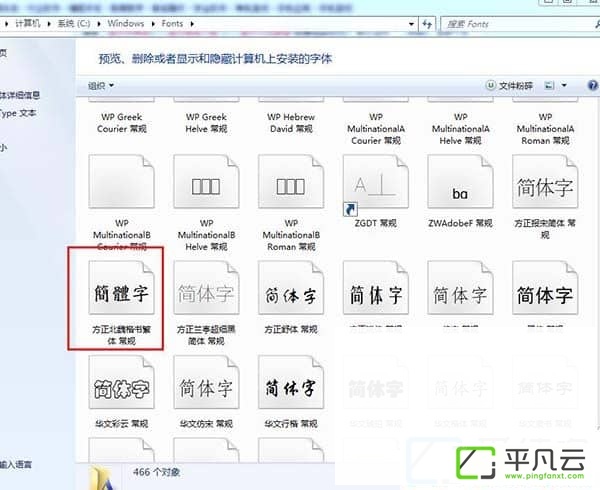
Task: Open the 方正北魏楷书繁体 font icon
Action: (x=122, y=288)
